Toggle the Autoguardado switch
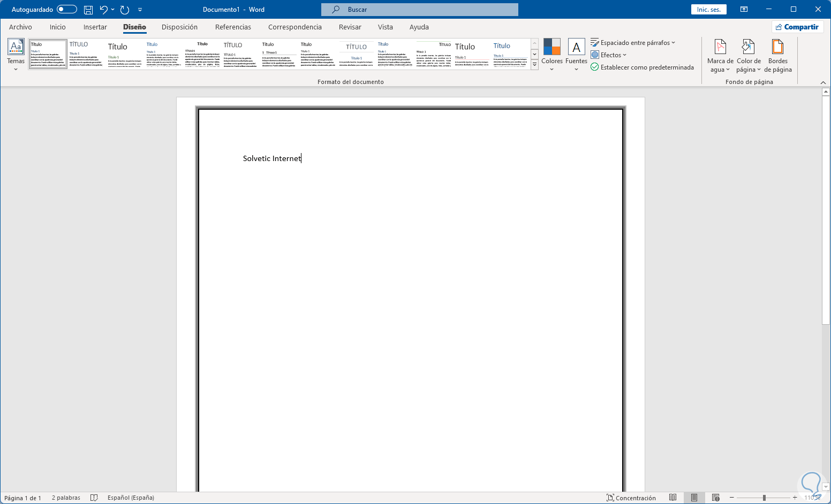Screen dimensions: 831x504 [x=67, y=10]
